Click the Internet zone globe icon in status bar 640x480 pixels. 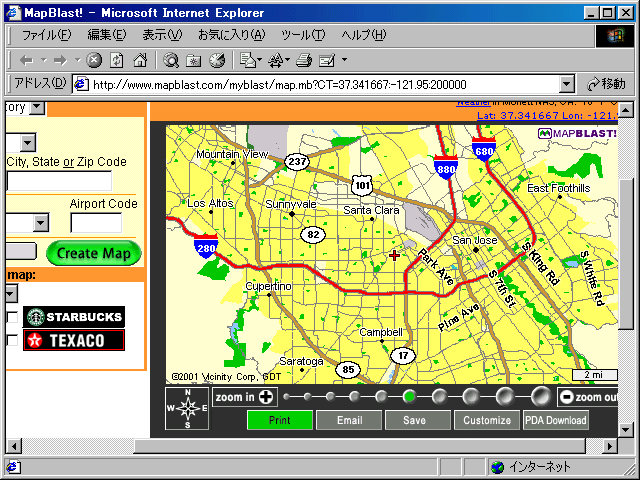498,467
